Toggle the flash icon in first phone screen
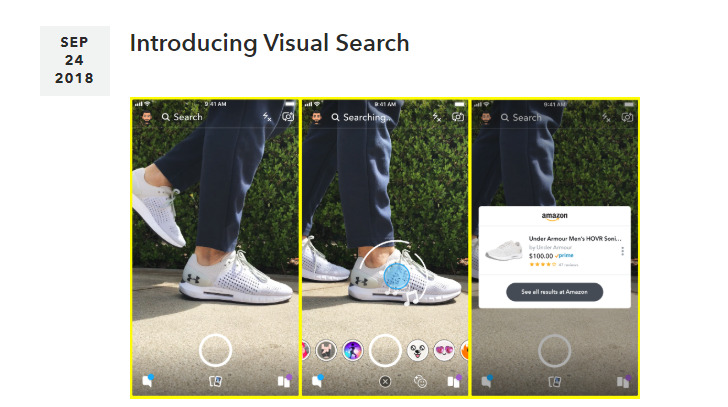 [267, 117]
